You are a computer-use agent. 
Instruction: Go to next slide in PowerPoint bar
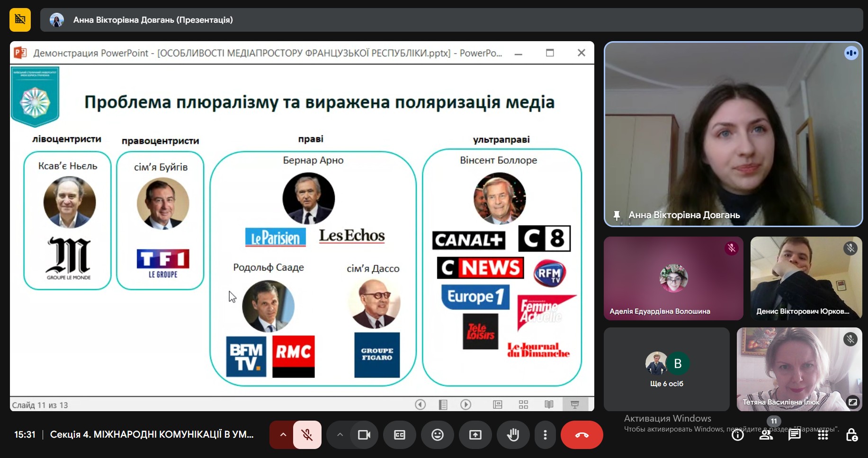click(x=465, y=405)
